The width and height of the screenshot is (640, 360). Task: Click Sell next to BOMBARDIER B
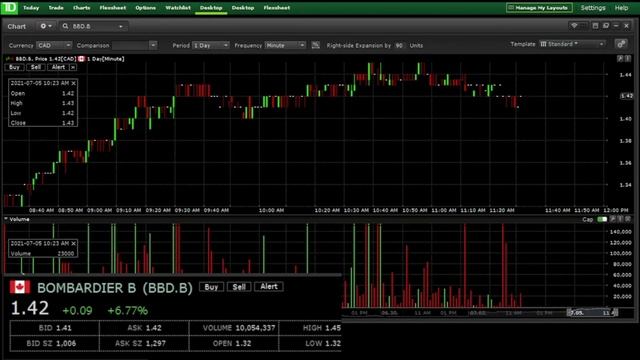pos(239,287)
